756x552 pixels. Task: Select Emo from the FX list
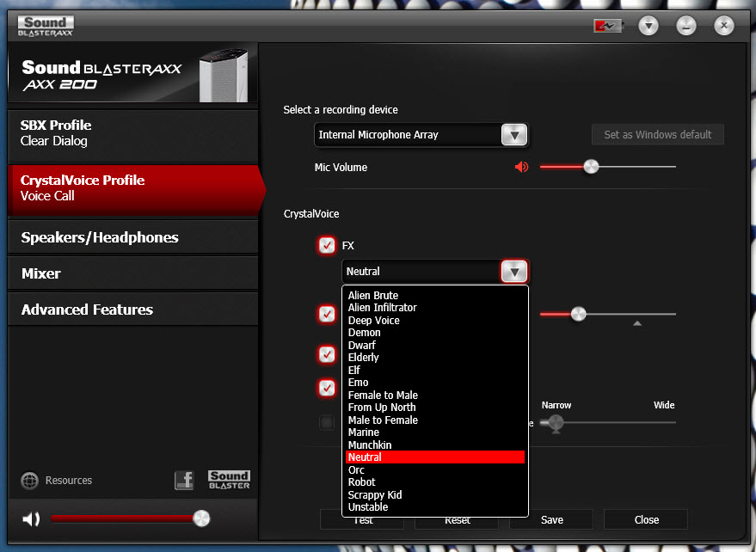click(x=435, y=383)
